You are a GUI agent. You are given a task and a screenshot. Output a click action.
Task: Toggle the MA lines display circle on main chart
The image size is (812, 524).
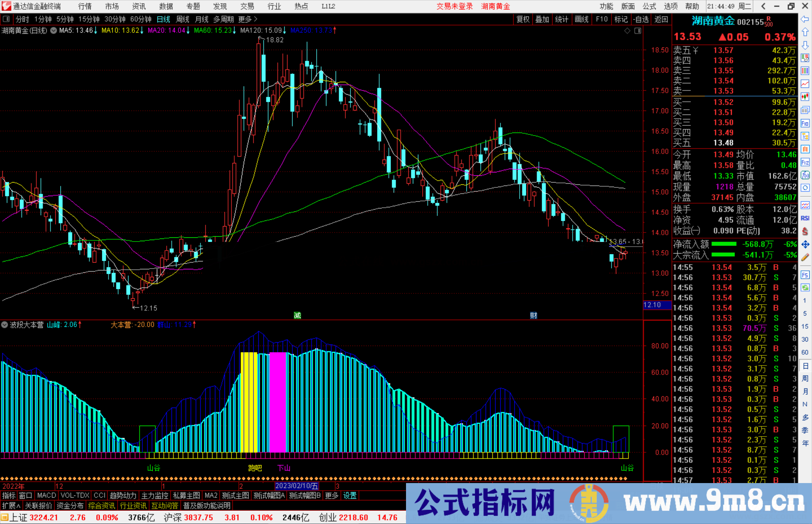click(x=53, y=31)
